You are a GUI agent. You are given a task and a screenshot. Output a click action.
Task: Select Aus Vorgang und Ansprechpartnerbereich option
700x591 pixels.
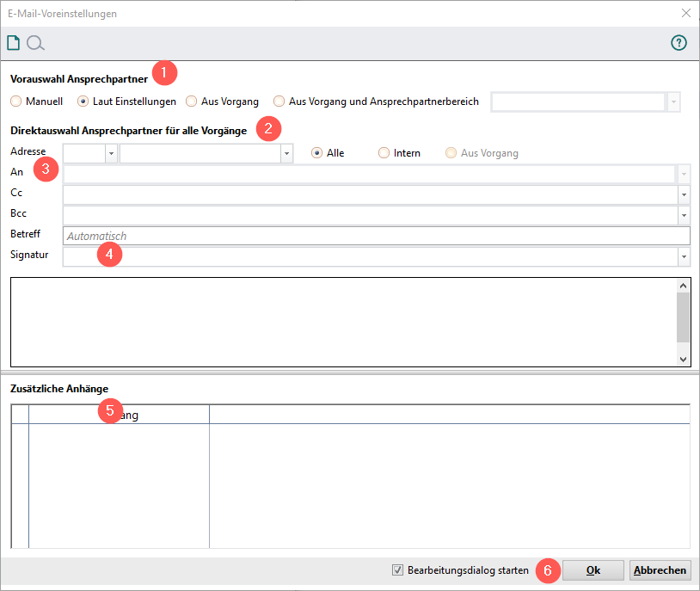click(x=279, y=102)
